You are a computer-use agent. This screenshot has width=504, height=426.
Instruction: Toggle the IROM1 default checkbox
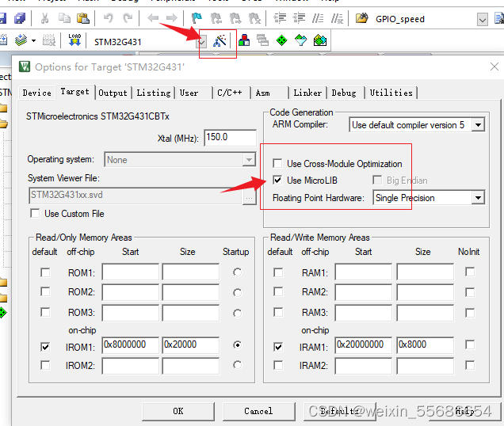45,347
